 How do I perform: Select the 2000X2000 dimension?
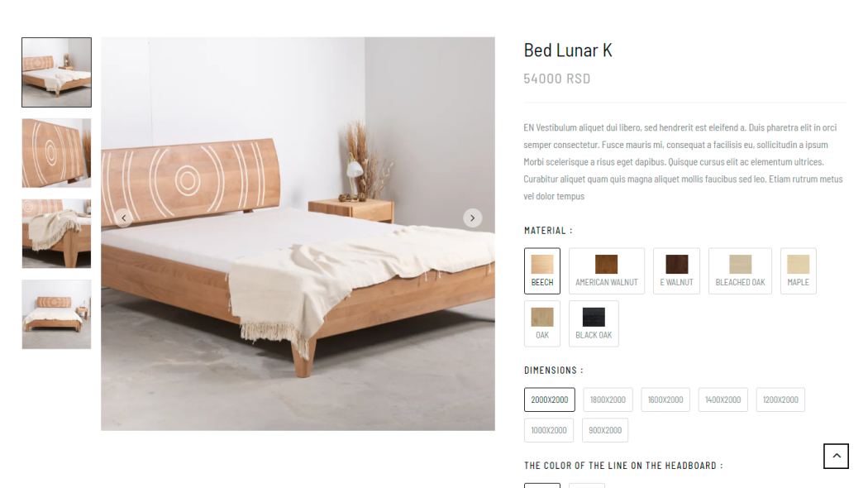[x=550, y=399]
